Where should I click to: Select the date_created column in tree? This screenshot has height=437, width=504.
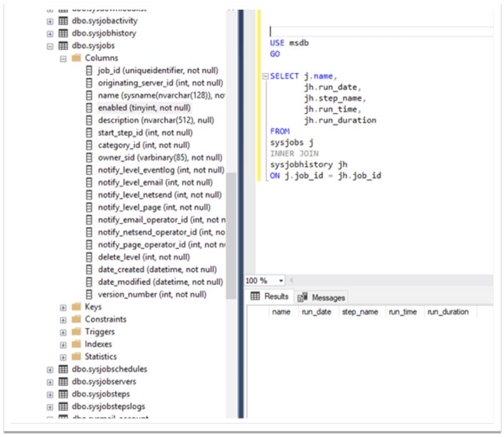click(157, 270)
